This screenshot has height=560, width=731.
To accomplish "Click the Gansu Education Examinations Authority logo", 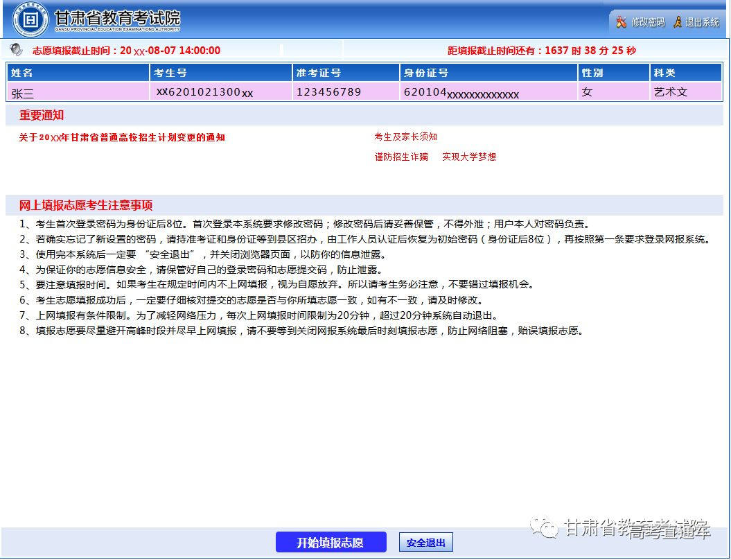I will pyautogui.click(x=29, y=20).
